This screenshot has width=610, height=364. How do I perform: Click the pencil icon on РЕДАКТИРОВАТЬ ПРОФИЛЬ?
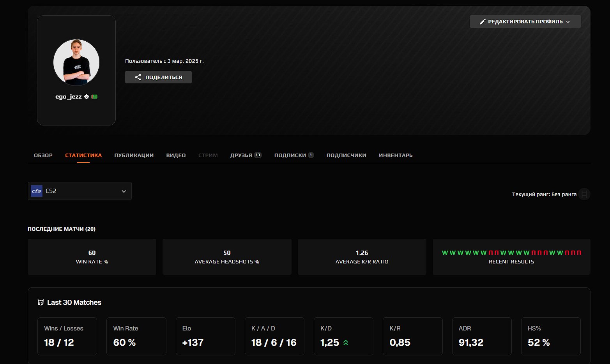pyautogui.click(x=483, y=21)
